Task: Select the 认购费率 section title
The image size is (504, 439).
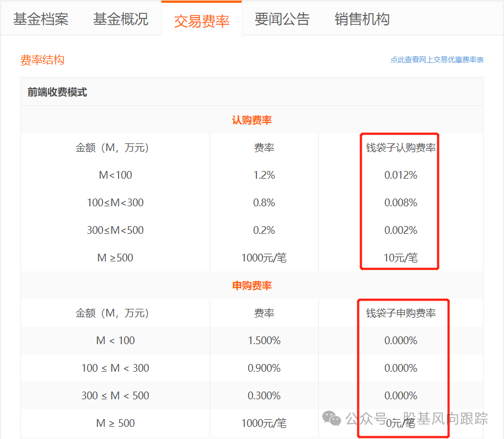Action: pyautogui.click(x=251, y=120)
